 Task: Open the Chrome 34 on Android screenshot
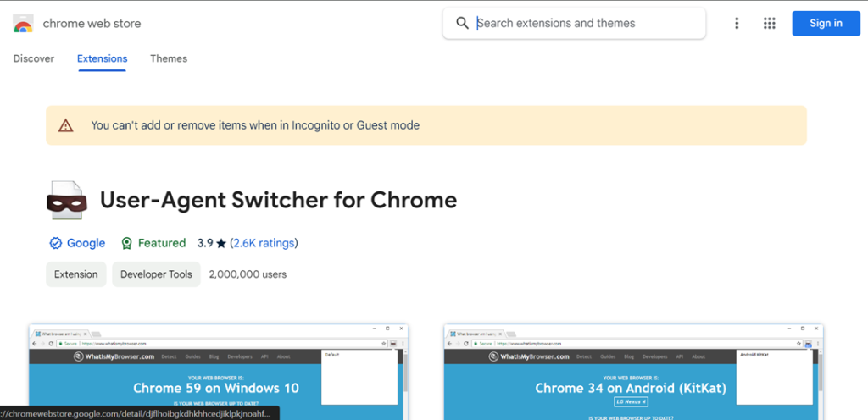click(x=633, y=372)
